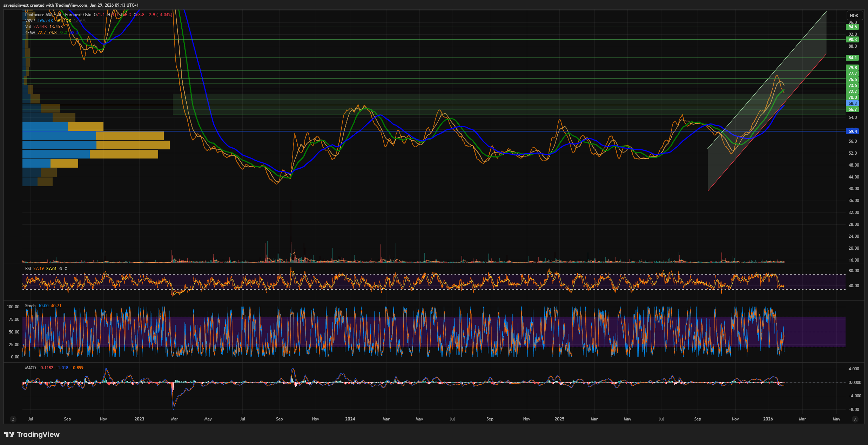The width and height of the screenshot is (868, 445).
Task: Click the Photocure ASA symbol title
Action: click(39, 15)
